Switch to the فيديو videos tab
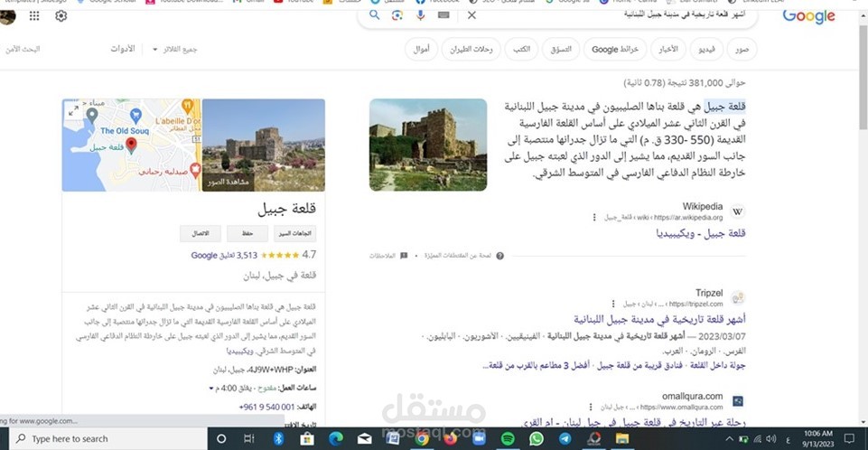The image size is (868, 450). (x=707, y=50)
